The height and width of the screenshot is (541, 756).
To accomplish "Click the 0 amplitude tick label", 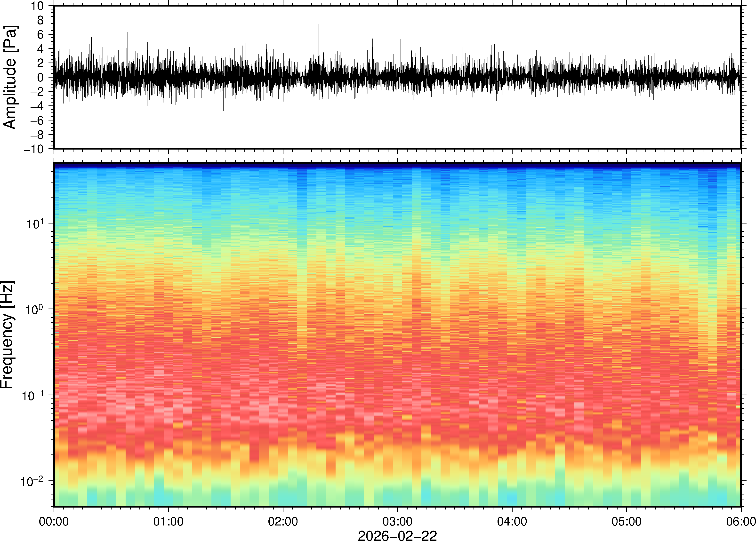I will [x=41, y=77].
